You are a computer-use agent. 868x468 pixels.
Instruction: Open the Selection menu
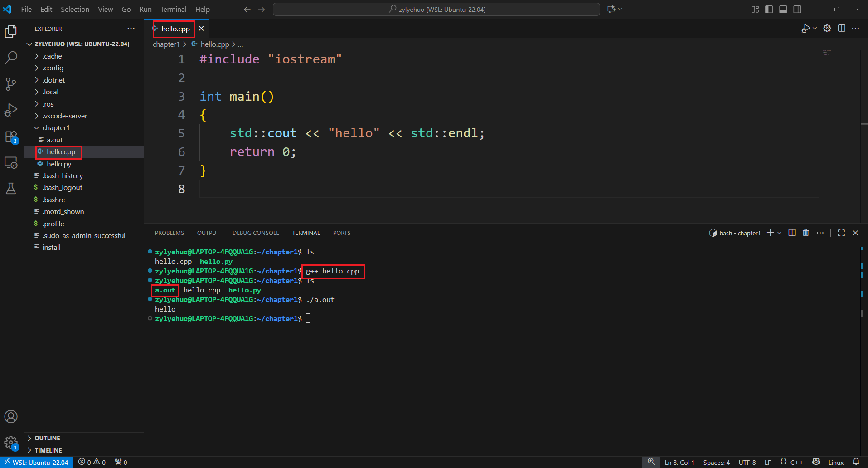[x=75, y=9]
